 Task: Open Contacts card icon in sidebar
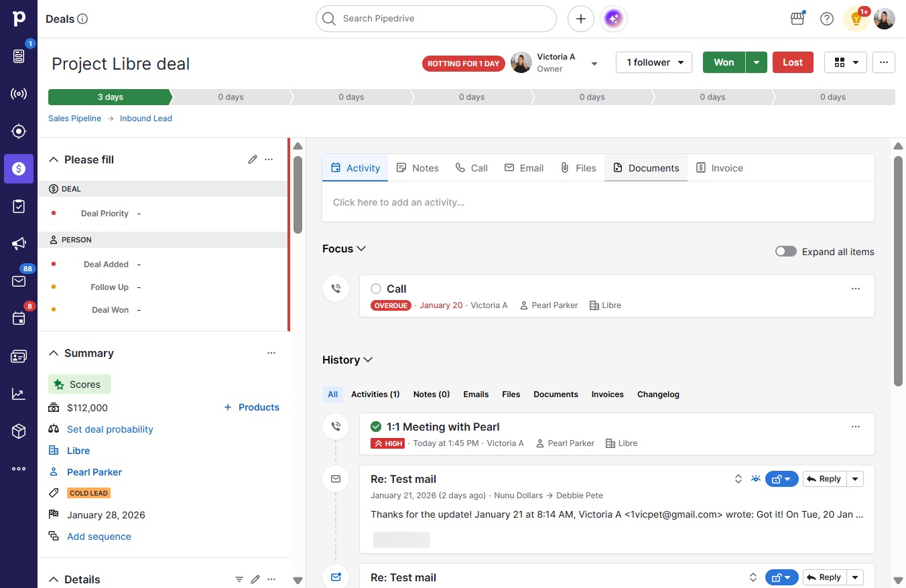(19, 356)
